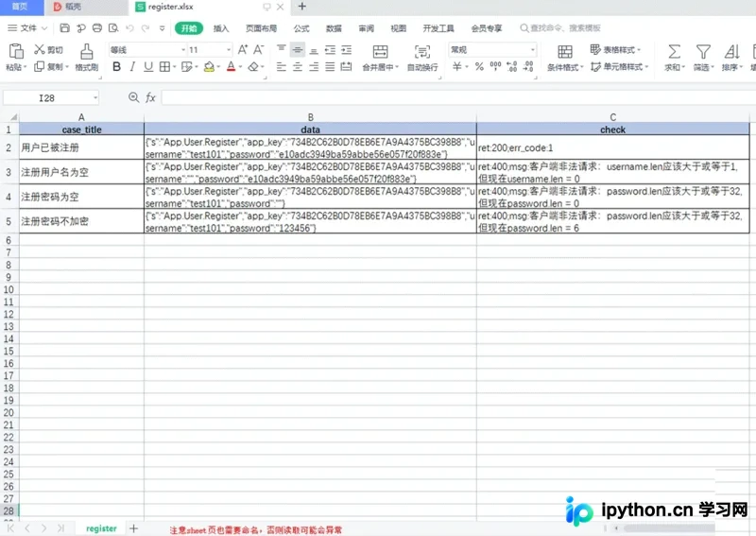Click the red font color icon
756x536 pixels.
232,66
